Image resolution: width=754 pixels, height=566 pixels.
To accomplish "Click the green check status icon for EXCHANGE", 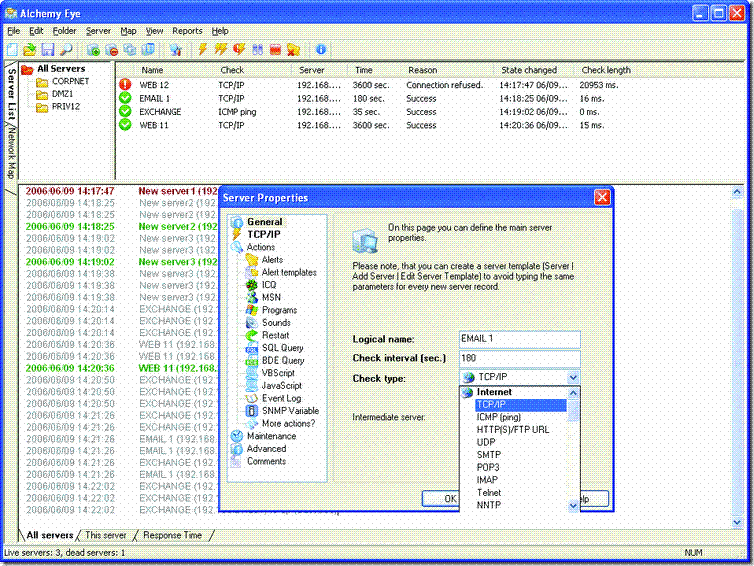I will pos(125,111).
